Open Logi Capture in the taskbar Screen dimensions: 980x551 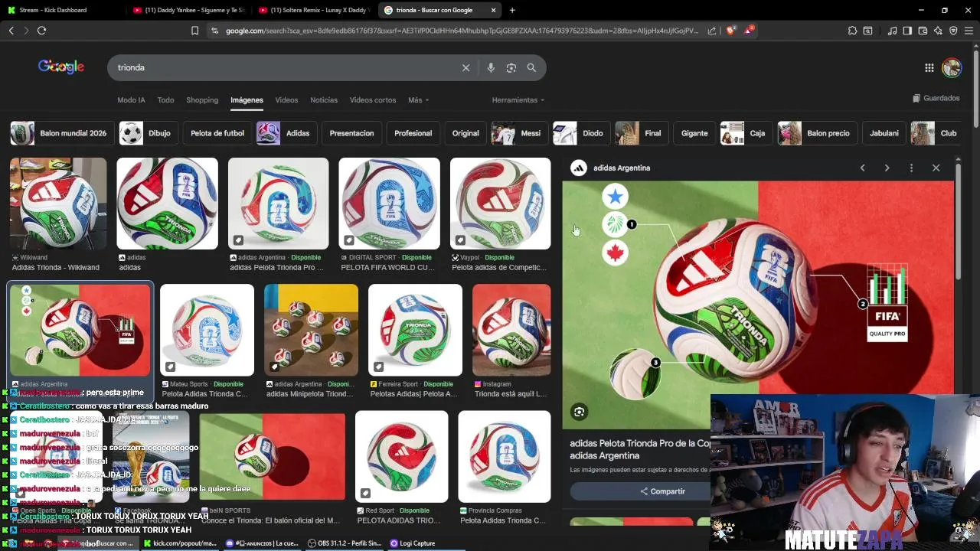point(413,543)
